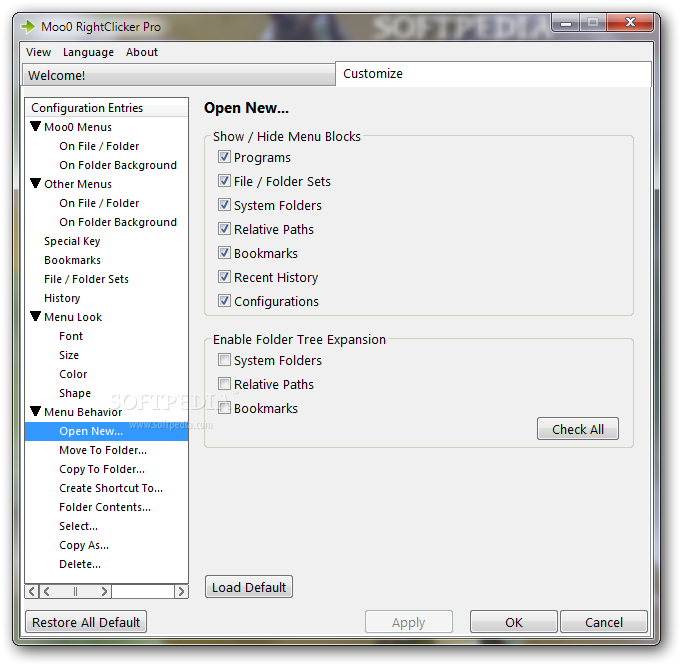
Task: Select the Special Key entry
Action: [x=72, y=241]
